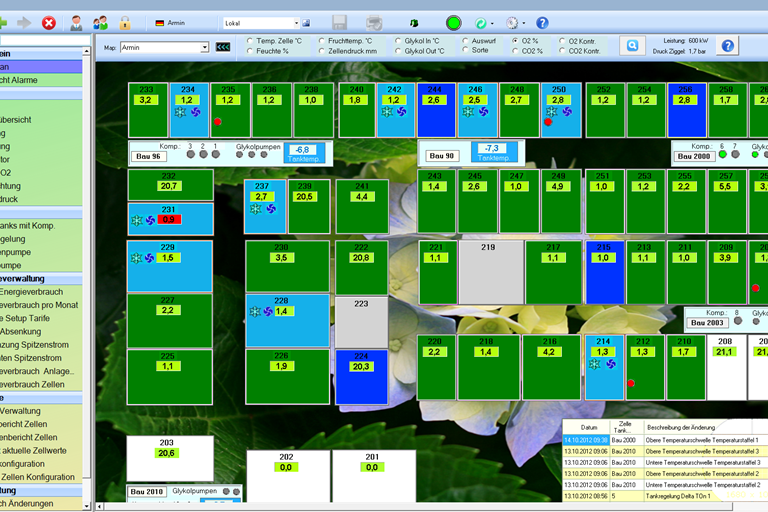Image resolution: width=768 pixels, height=512 pixels.
Task: Open Zellen Konfiguration in the sidebar
Action: coord(38,477)
